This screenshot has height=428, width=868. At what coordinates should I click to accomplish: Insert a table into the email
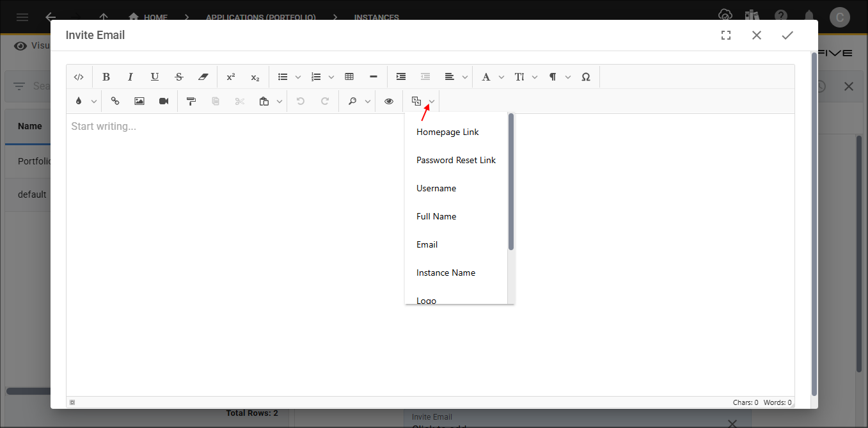(349, 76)
